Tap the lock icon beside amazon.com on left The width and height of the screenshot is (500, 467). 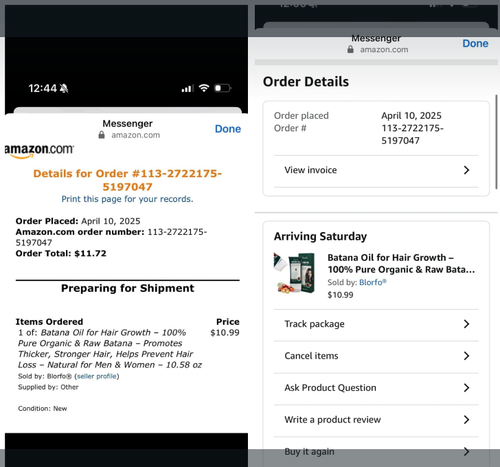102,135
